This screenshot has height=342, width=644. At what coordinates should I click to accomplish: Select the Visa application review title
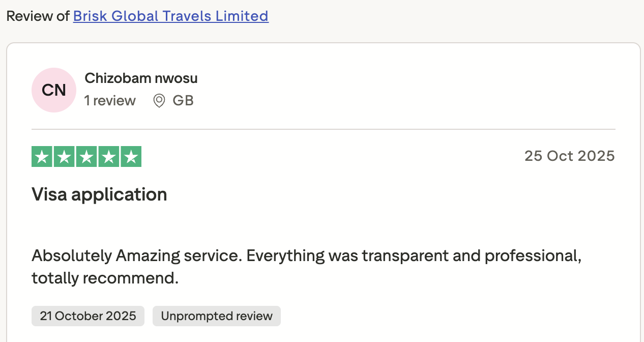pyautogui.click(x=99, y=194)
